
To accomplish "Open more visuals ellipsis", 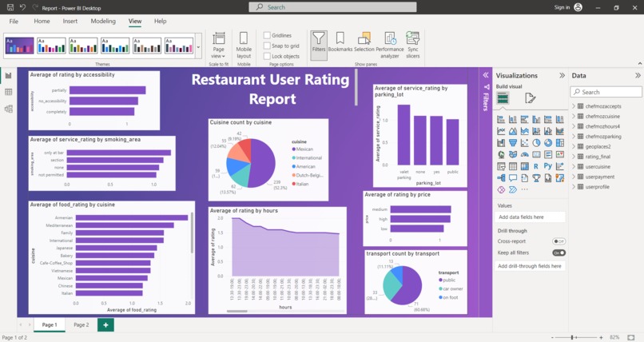I will (524, 189).
